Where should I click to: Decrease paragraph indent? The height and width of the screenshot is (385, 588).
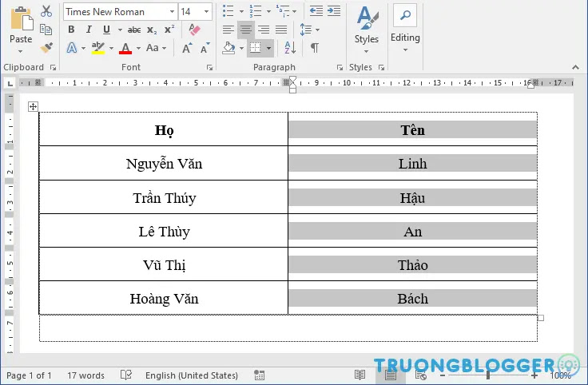(x=316, y=11)
